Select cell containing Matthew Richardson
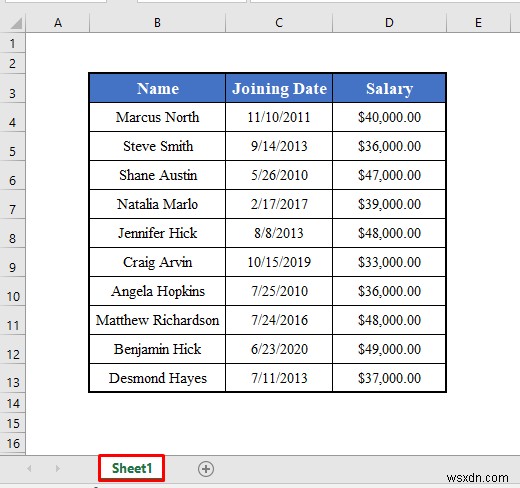 [157, 320]
